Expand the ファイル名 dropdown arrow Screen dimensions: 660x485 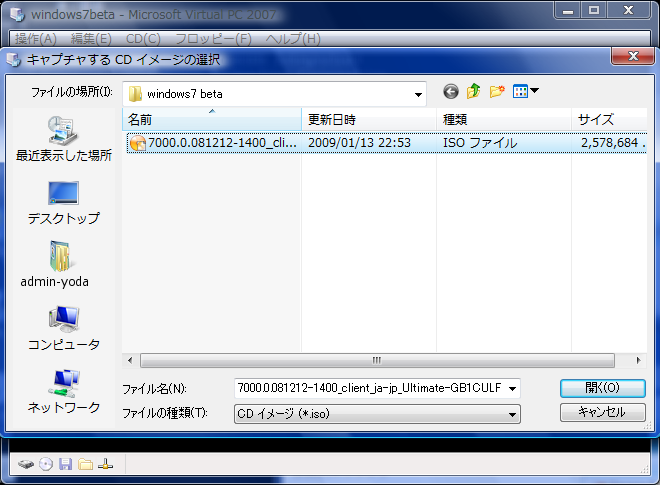(512, 388)
